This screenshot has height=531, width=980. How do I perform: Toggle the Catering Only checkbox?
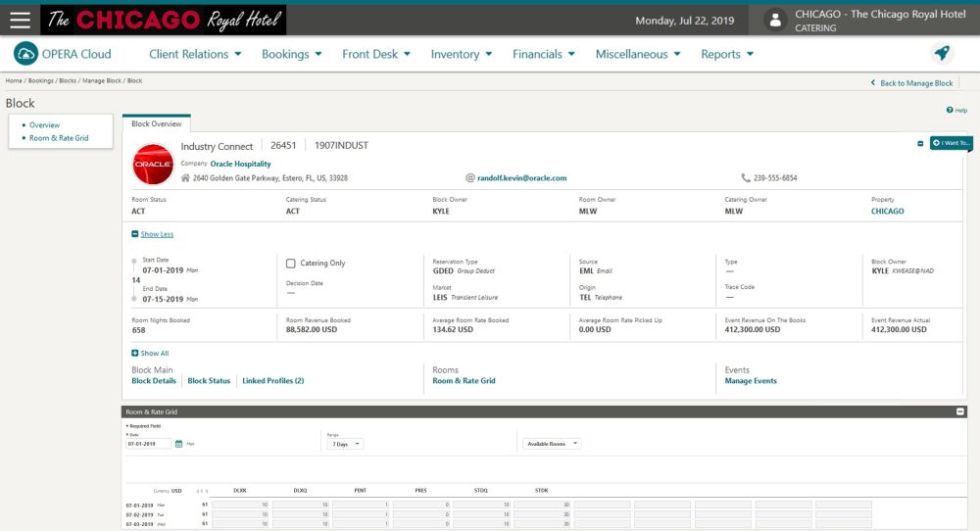[291, 264]
